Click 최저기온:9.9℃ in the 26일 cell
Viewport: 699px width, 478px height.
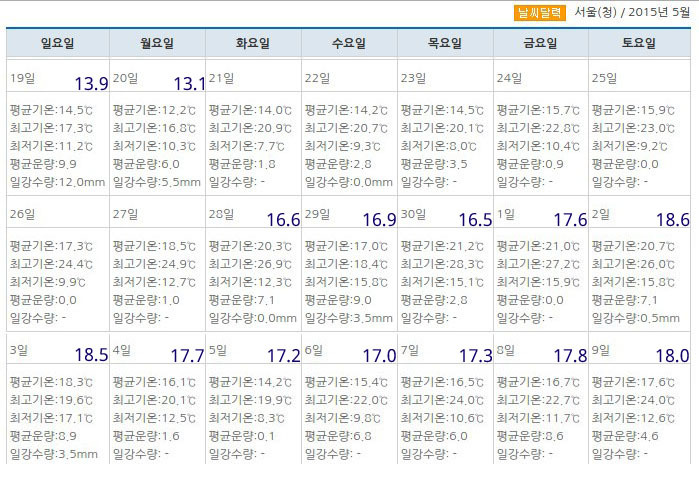coord(48,282)
